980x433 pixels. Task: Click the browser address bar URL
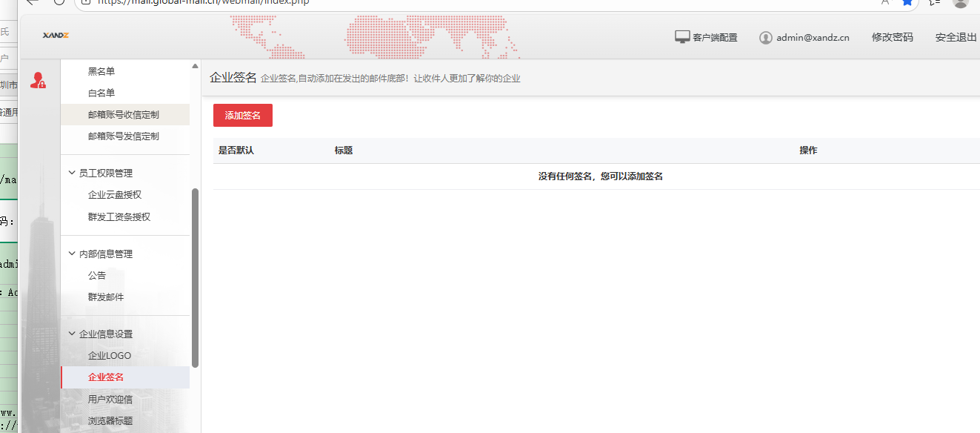tap(204, 2)
